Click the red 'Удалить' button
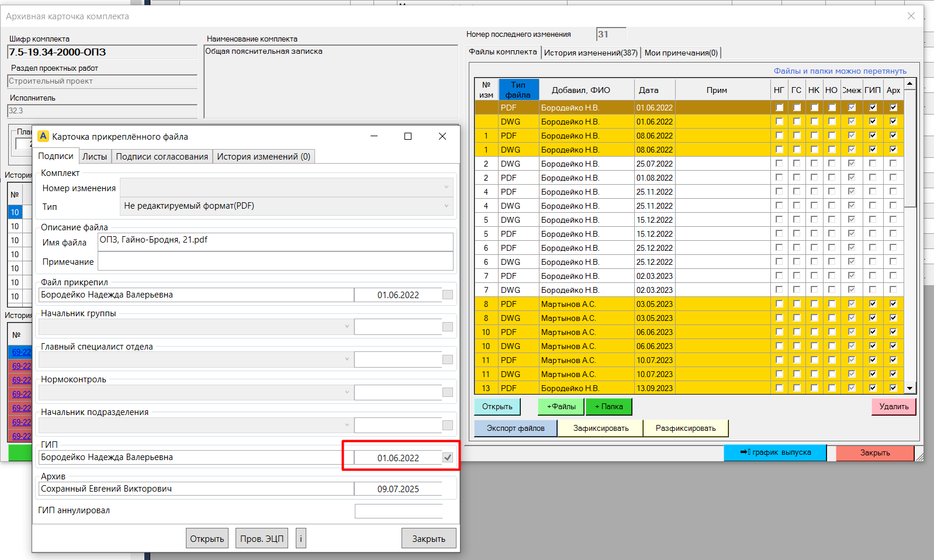This screenshot has height=560, width=934. pyautogui.click(x=893, y=406)
